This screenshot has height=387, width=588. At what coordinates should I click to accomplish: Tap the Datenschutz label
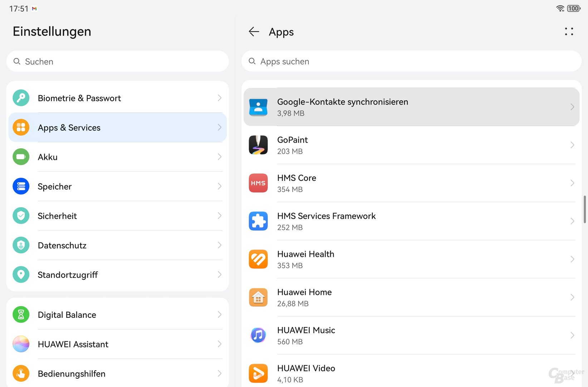(62, 245)
